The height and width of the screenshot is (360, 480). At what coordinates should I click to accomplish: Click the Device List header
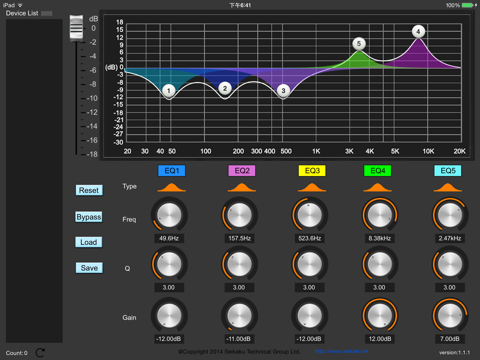tap(22, 13)
